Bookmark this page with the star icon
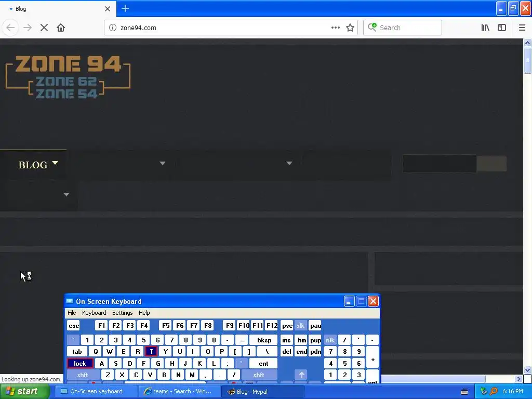 point(350,28)
